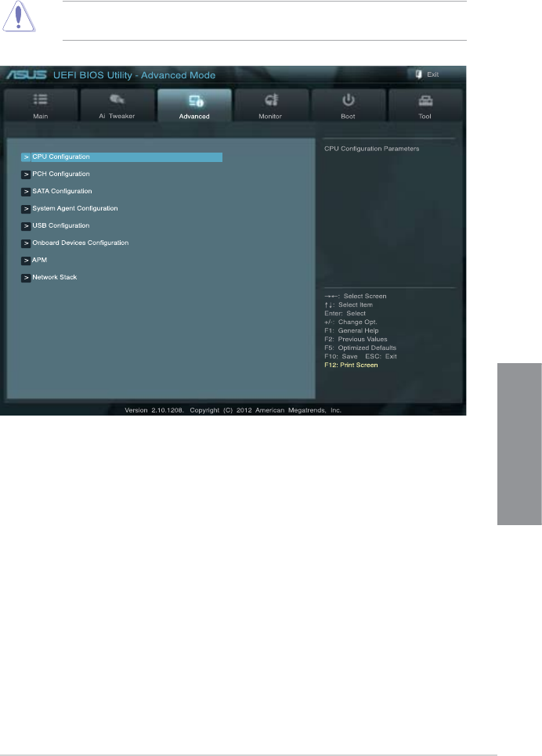Click the UEFI BIOS Utility title
The image size is (542, 756).
click(x=134, y=75)
